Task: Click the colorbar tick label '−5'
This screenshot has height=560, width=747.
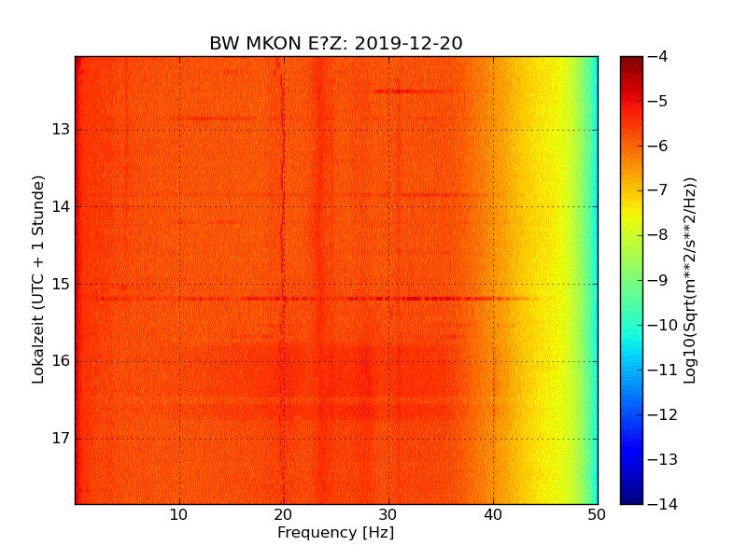Action: 657,101
